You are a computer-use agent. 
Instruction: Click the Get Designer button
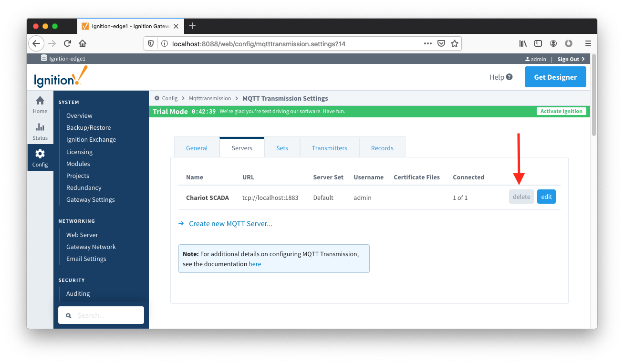point(555,77)
